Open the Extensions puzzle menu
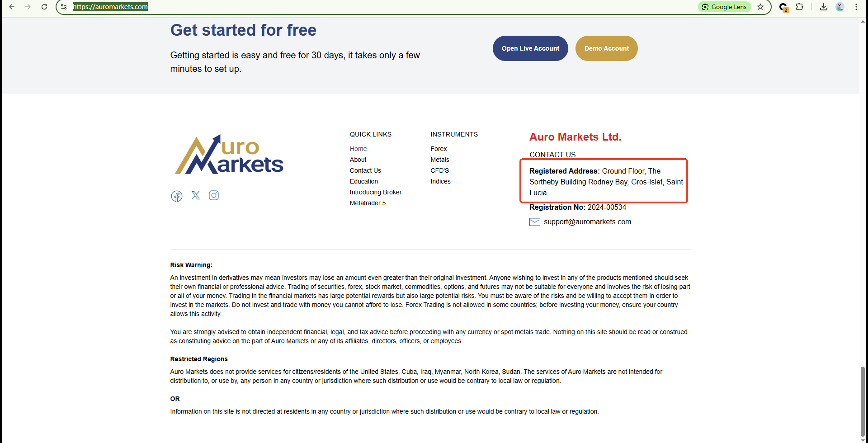Viewport: 868px width, 443px height. tap(800, 7)
